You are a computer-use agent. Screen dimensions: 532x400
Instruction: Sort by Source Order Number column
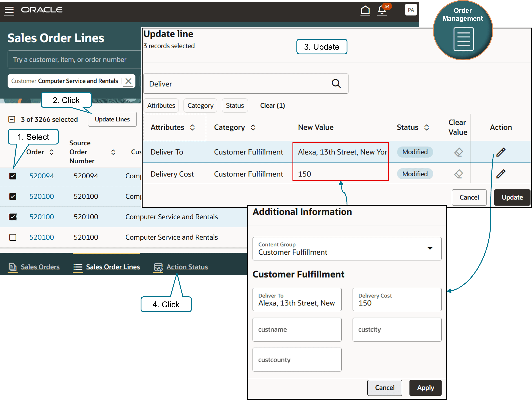[x=113, y=152]
